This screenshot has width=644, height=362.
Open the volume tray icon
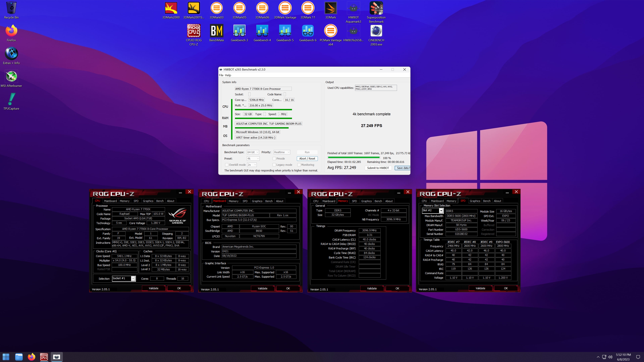coord(610,357)
